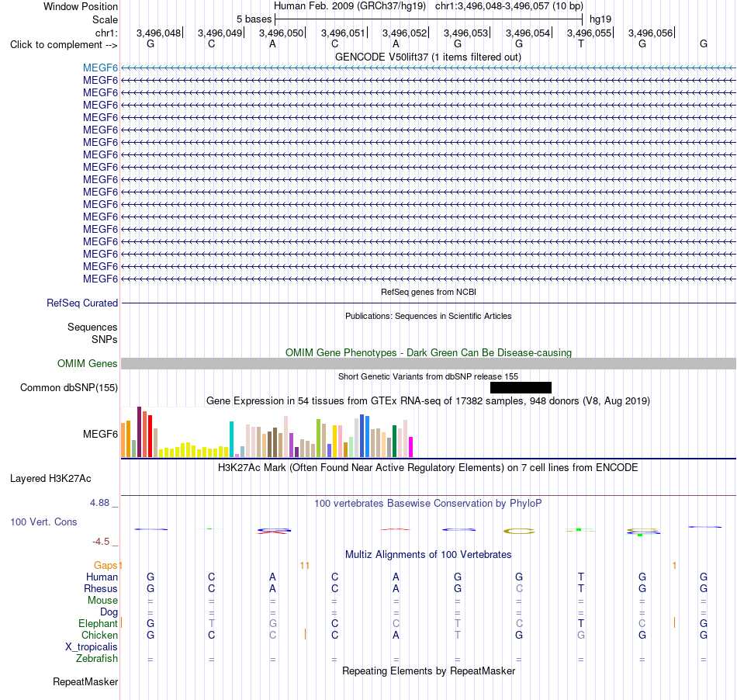Click the orange 'Gaps' row label
The height and width of the screenshot is (700, 737).
[106, 565]
